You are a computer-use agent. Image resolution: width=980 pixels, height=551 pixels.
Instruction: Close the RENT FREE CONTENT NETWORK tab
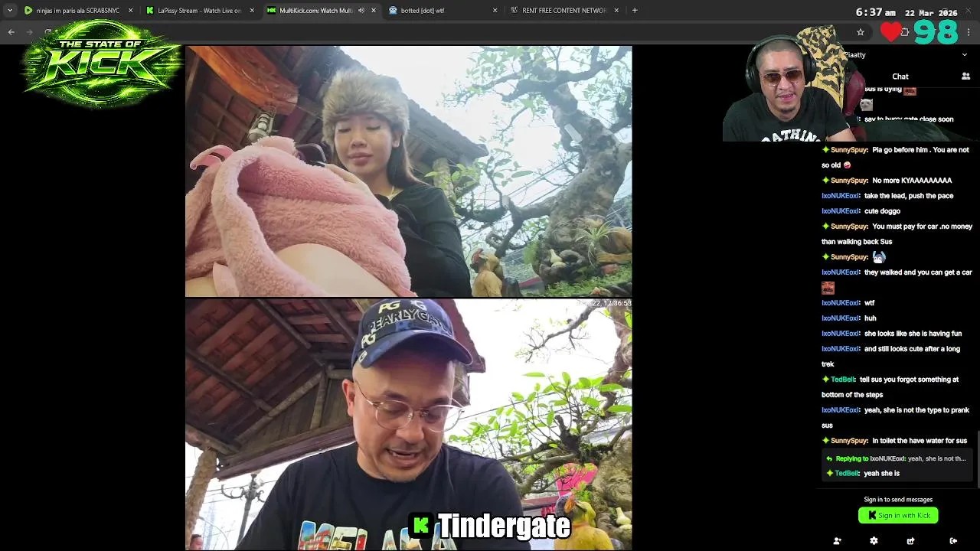click(616, 11)
